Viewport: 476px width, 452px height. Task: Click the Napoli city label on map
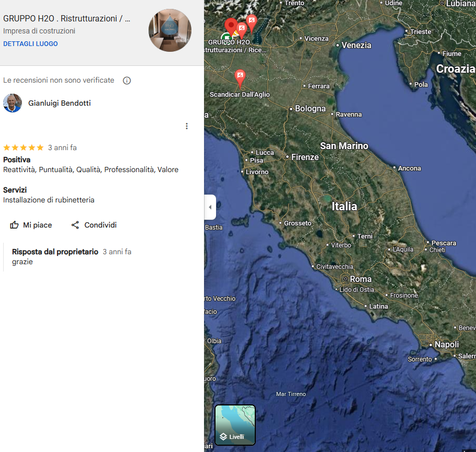[447, 345]
